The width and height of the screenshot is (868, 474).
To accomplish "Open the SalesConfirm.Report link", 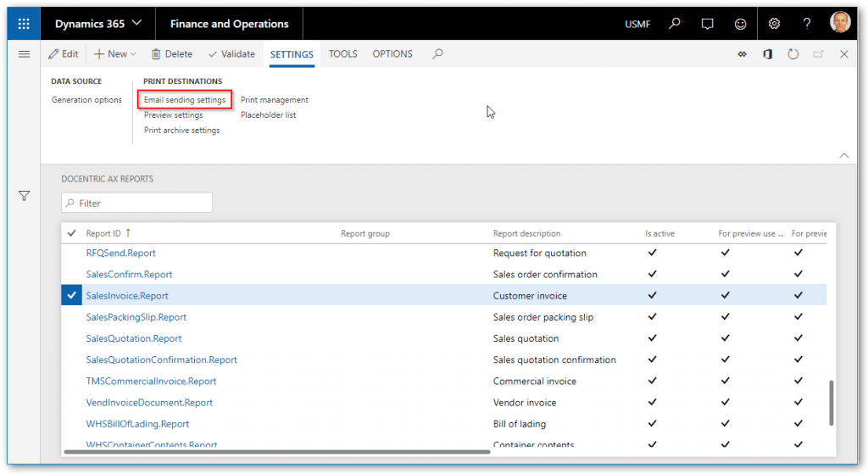I will click(x=129, y=275).
